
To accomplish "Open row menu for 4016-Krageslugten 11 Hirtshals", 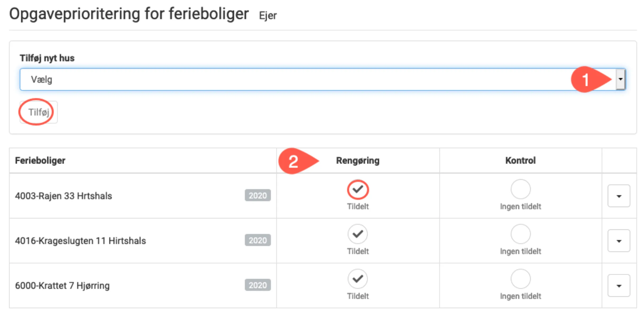I will pyautogui.click(x=619, y=241).
